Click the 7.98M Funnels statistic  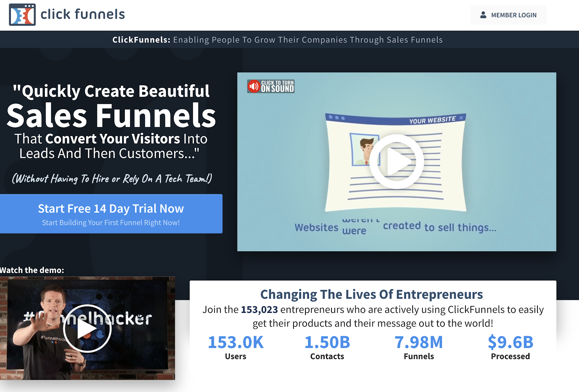click(x=419, y=347)
